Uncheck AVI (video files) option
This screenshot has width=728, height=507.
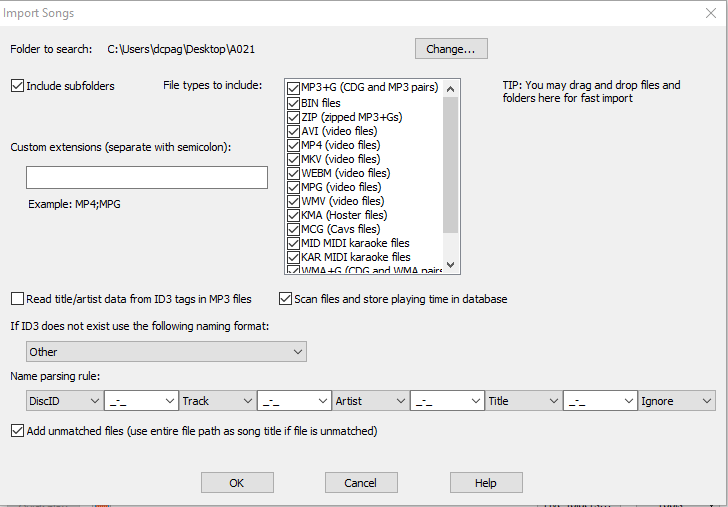click(293, 131)
